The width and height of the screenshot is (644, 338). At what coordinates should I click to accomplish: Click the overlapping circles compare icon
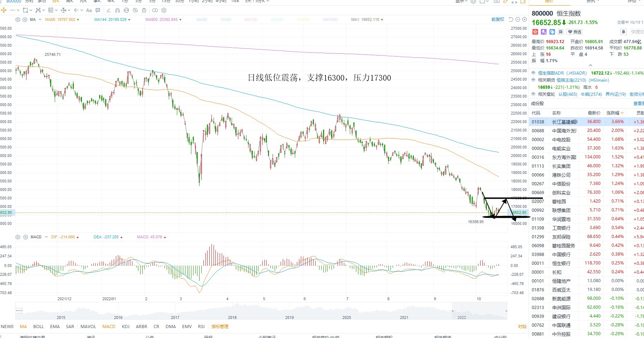[155, 10]
